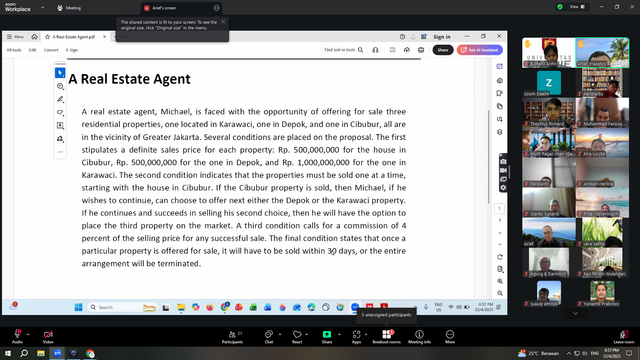
Task: Open Zoom Participants panel
Action: (x=232, y=337)
